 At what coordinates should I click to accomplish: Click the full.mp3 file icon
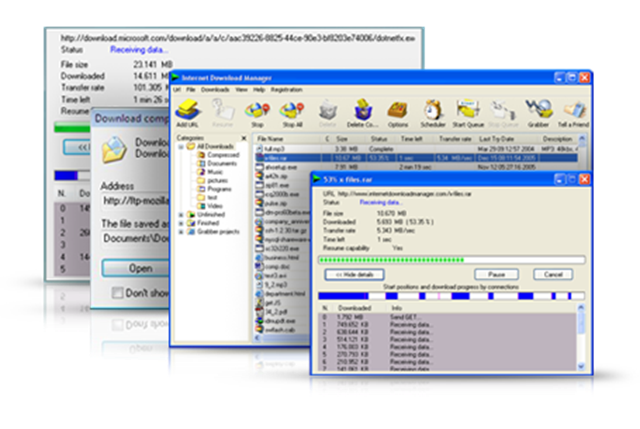(259, 149)
